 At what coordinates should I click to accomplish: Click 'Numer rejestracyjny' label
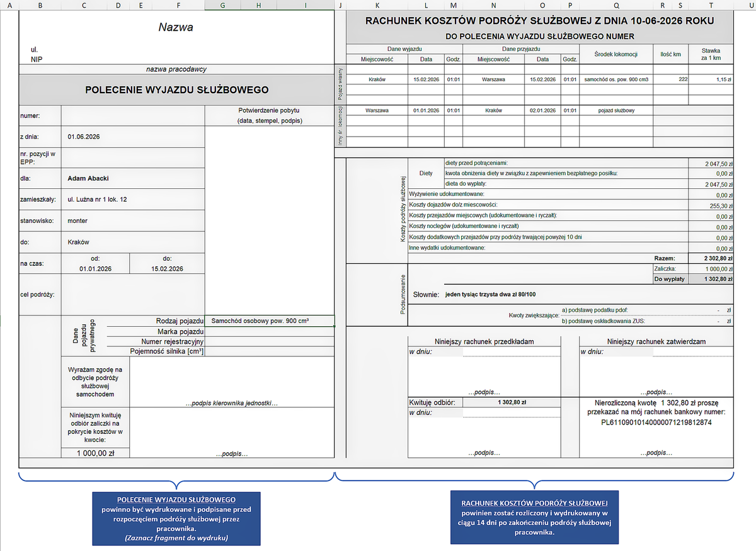click(x=171, y=341)
